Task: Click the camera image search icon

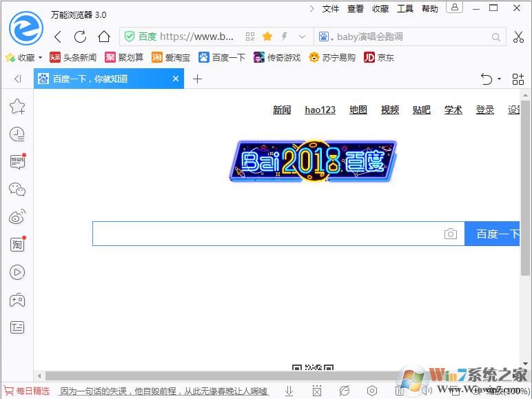Action: (450, 234)
